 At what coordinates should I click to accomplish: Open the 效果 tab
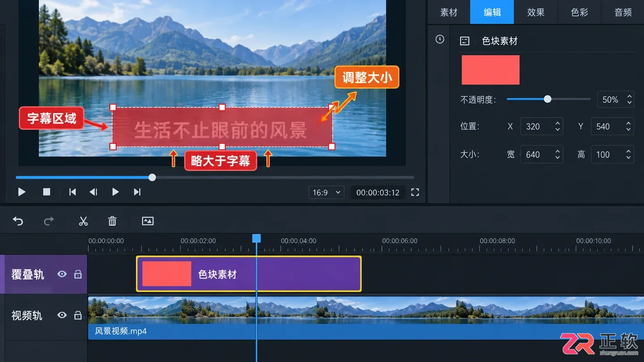pos(536,12)
